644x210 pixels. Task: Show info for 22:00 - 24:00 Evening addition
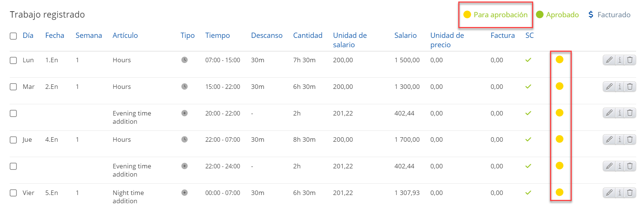click(x=620, y=166)
